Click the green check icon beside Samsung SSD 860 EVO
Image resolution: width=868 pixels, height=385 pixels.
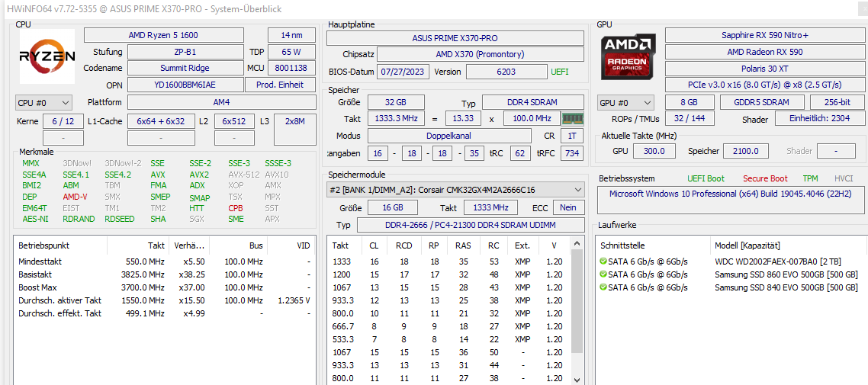tap(603, 274)
